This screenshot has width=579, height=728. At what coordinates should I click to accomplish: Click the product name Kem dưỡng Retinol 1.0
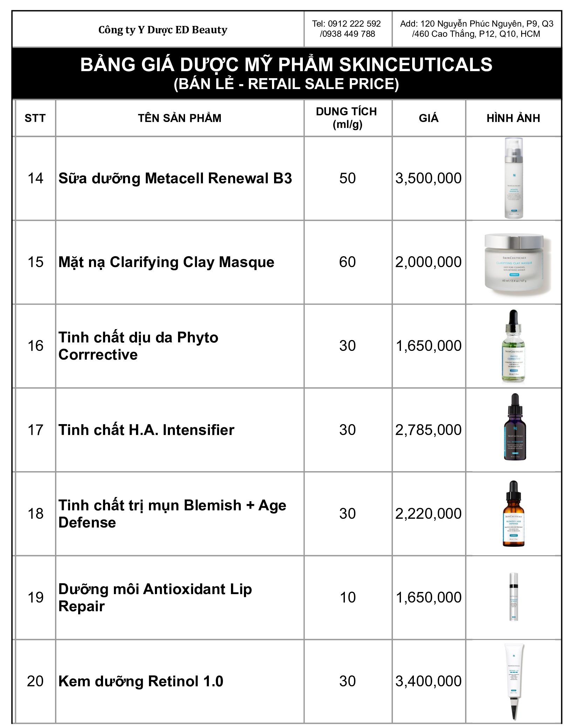click(141, 681)
